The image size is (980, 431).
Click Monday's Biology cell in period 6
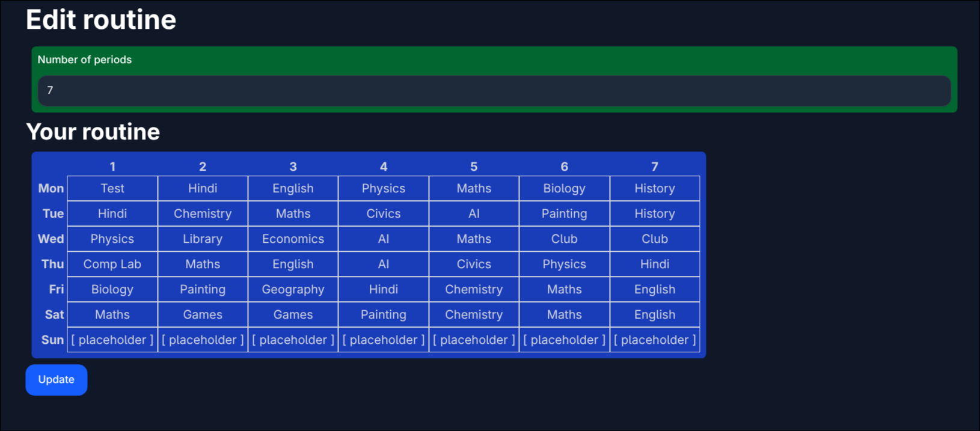564,188
